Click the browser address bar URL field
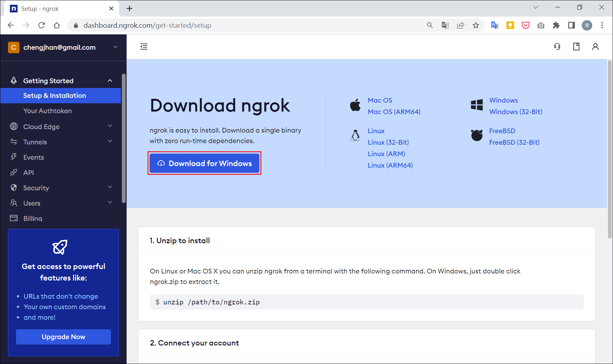The image size is (613, 364). (148, 25)
